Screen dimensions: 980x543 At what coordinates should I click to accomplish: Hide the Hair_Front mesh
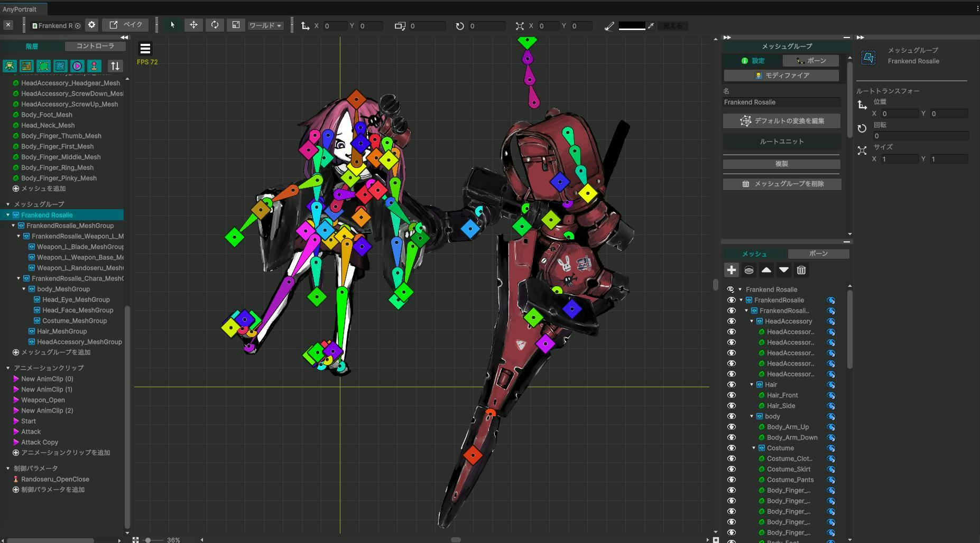click(732, 395)
